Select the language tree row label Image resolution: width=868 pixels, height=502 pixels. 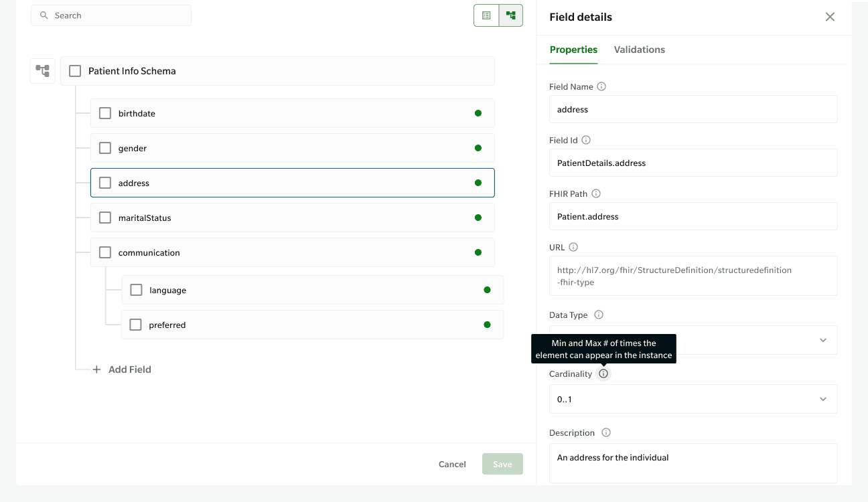pos(168,290)
